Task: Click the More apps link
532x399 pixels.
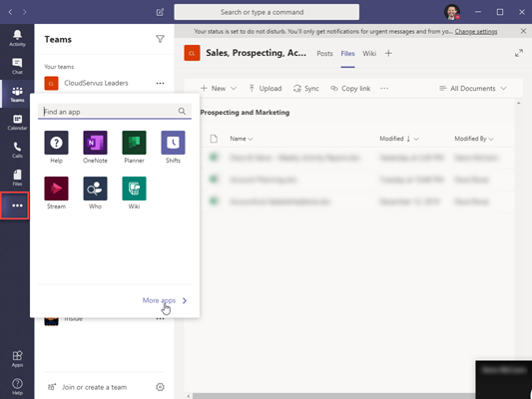Action: [159, 300]
